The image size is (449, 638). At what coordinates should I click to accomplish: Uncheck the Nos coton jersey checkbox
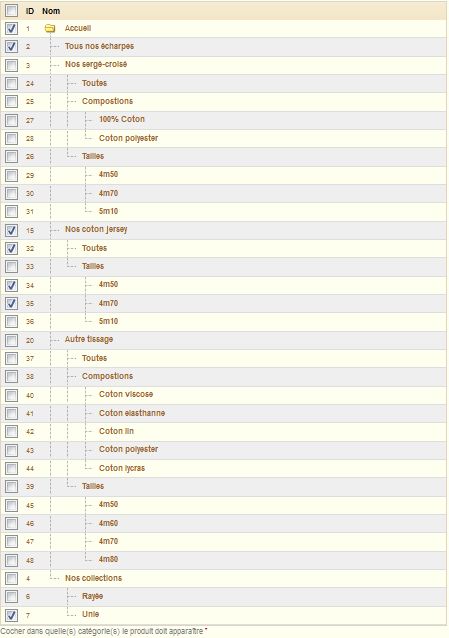(11, 230)
